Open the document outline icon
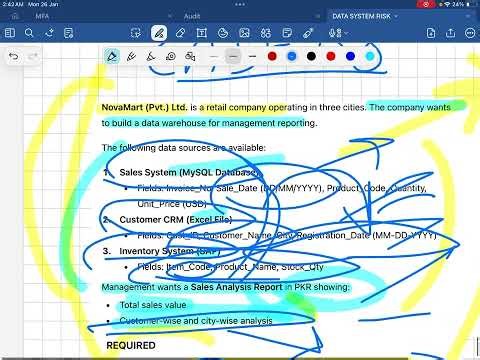This screenshot has width=480, height=360. pyautogui.click(x=69, y=33)
